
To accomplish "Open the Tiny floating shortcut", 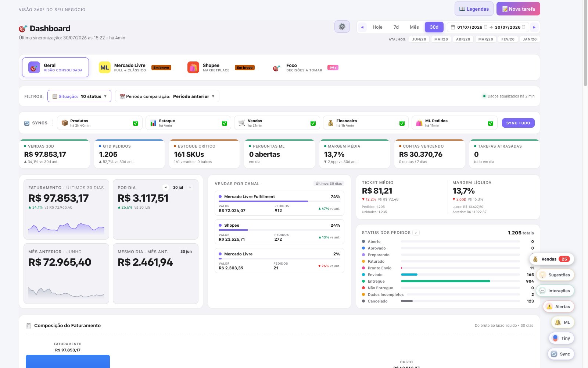I will 562,338.
